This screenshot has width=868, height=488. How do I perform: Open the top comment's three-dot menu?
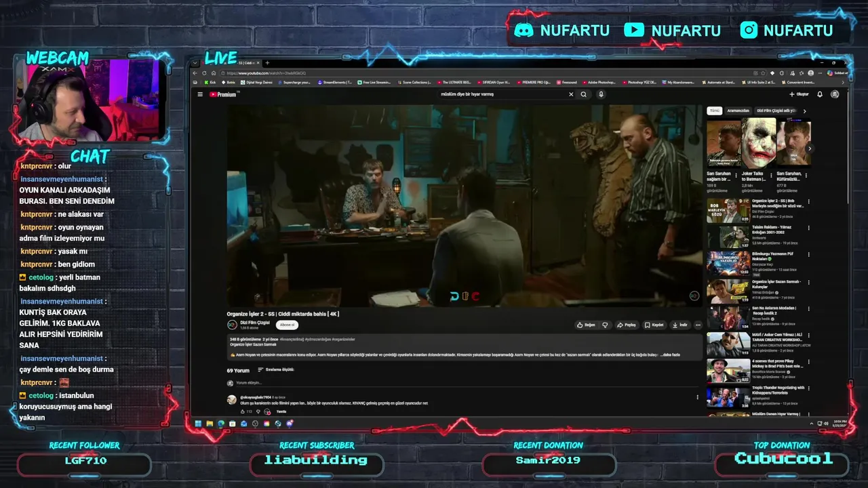pos(697,397)
